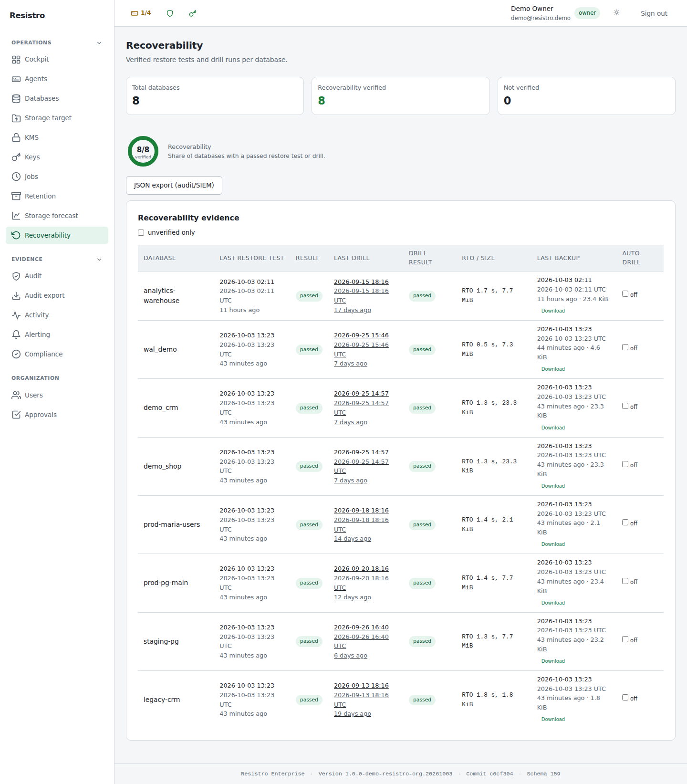The height and width of the screenshot is (784, 687).
Task: Download the analytics-warehouse last backup
Action: pyautogui.click(x=553, y=311)
